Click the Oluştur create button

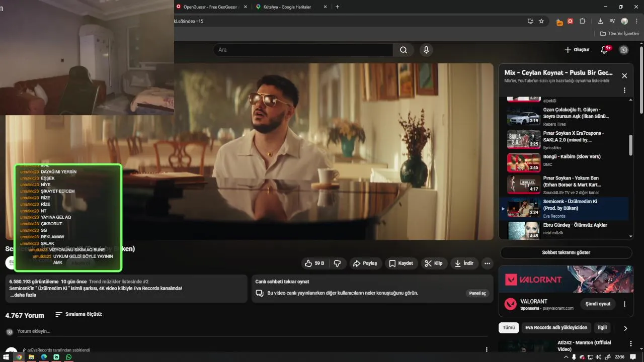[x=577, y=50]
